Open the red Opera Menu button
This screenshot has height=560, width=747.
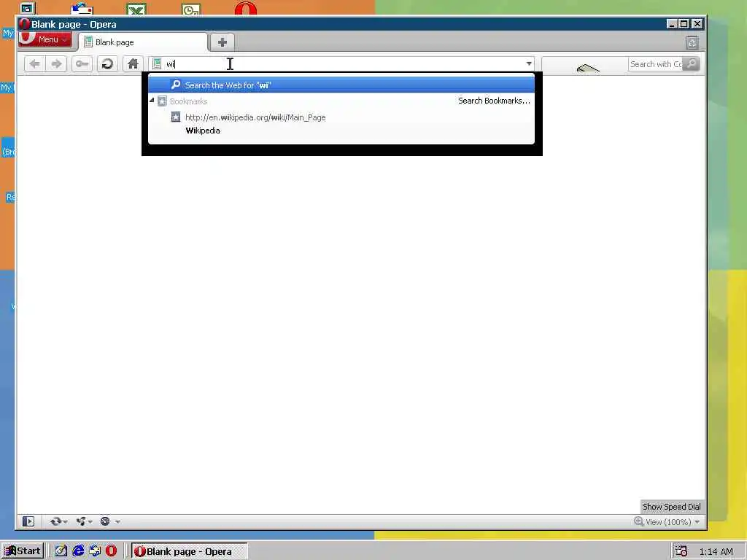[x=45, y=40]
